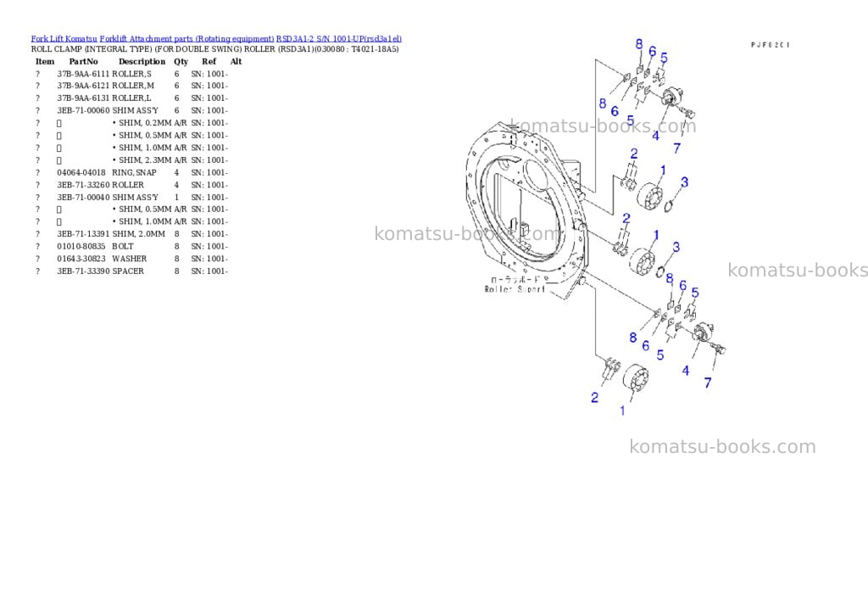Select part number 3EB-71-13391
The width and height of the screenshot is (868, 615).
point(83,234)
